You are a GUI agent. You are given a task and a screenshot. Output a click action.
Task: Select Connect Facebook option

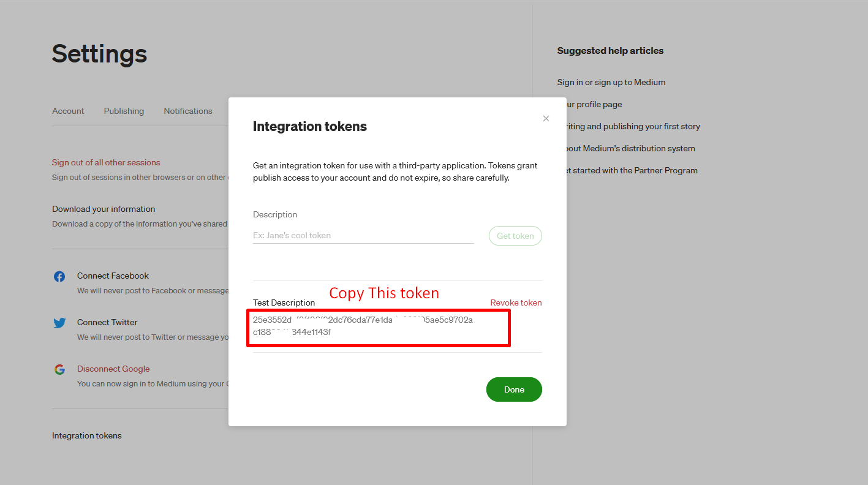point(113,276)
